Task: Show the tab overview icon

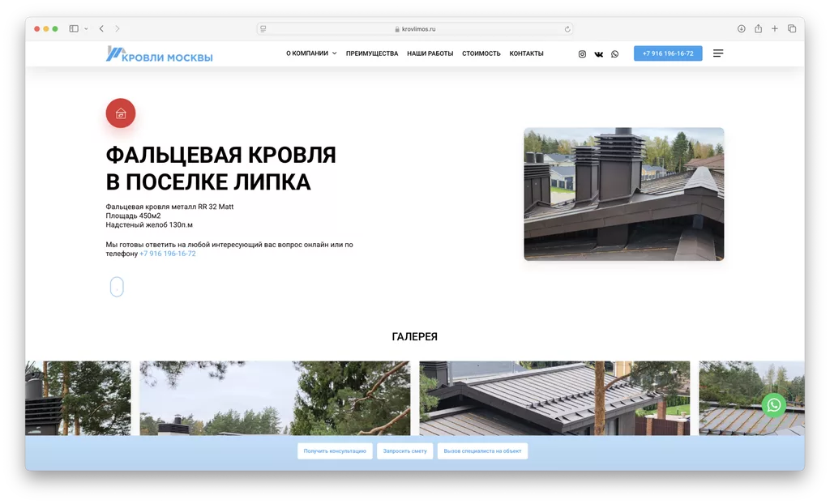Action: (791, 28)
